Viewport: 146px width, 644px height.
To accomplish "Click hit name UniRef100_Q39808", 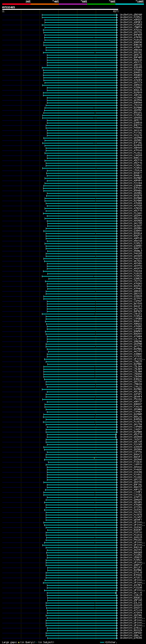I will coord(131,296).
